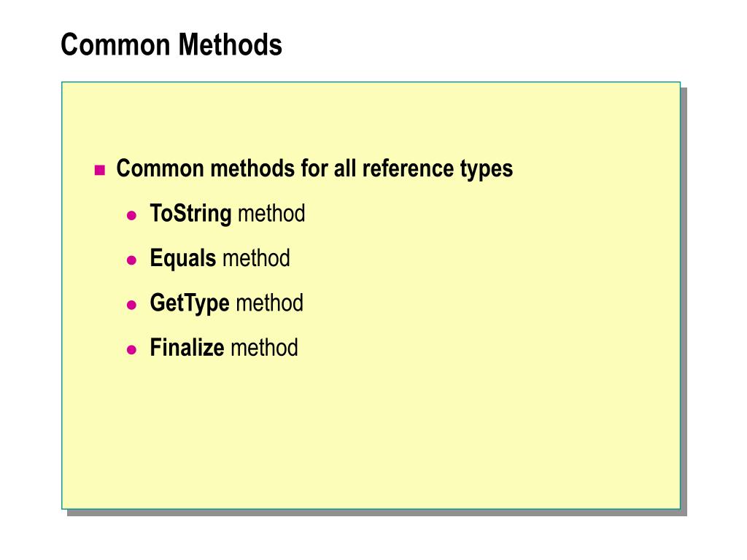The height and width of the screenshot is (560, 747).
Task: Select the bold word "Finalize"
Action: pos(187,347)
